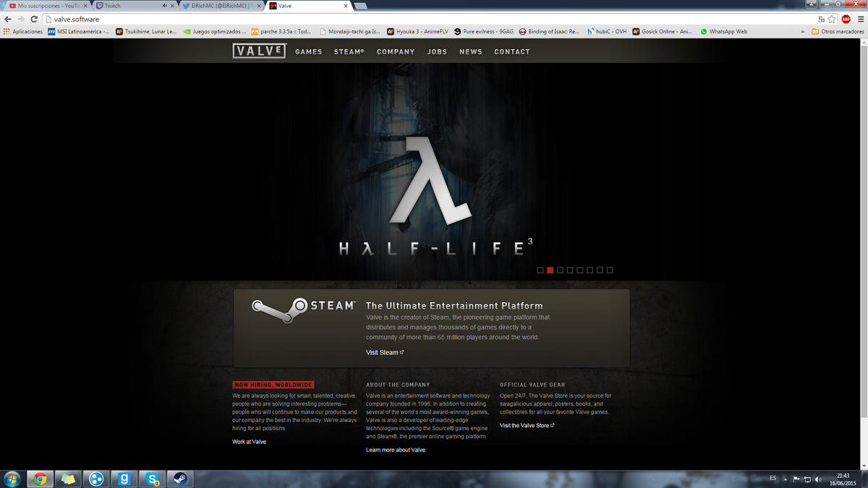
Task: Mute the Twitch tab via speaker icon
Action: point(165,6)
